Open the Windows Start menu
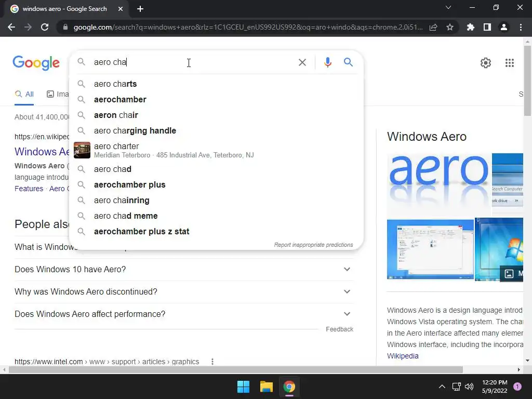This screenshot has width=532, height=399. (x=243, y=387)
